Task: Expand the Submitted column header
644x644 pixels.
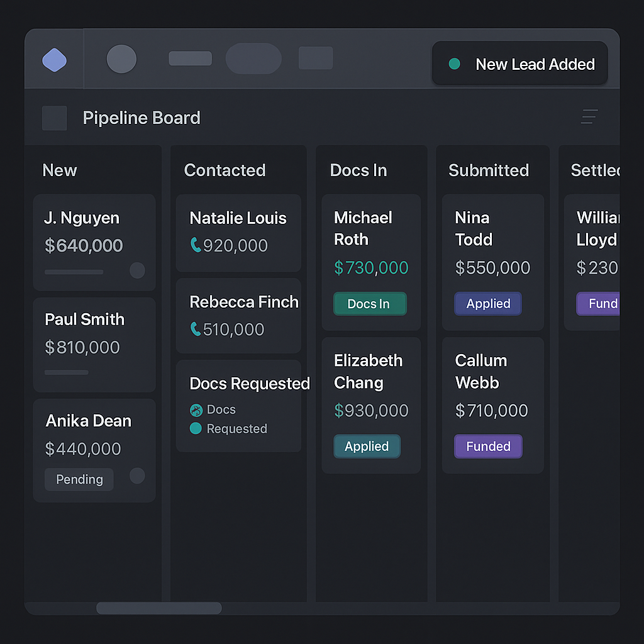Action: pyautogui.click(x=488, y=170)
